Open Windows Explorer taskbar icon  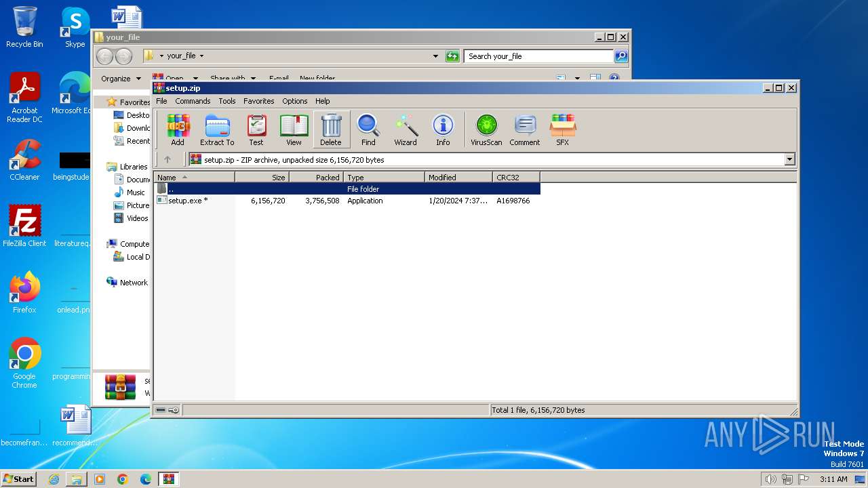[77, 479]
